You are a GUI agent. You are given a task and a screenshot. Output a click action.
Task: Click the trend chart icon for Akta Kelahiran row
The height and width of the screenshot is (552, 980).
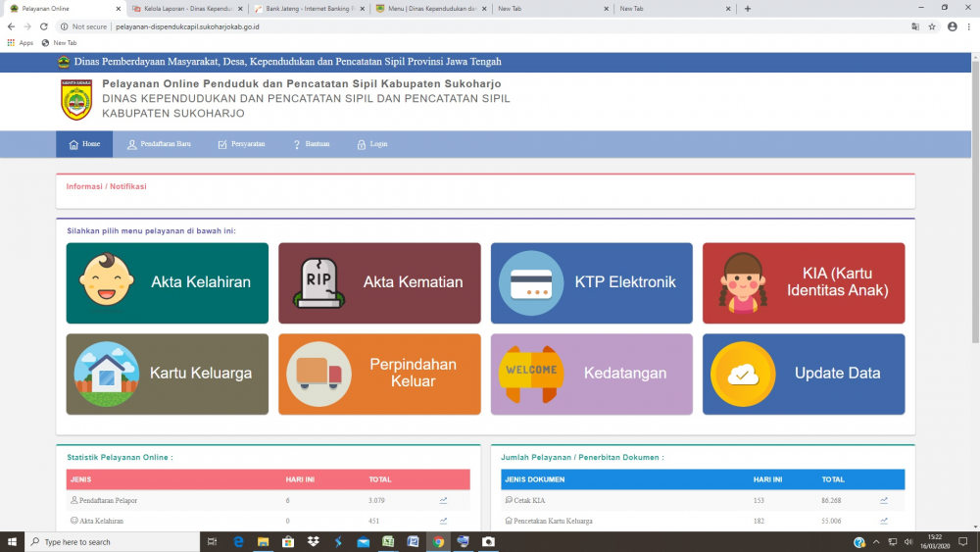pos(443,521)
